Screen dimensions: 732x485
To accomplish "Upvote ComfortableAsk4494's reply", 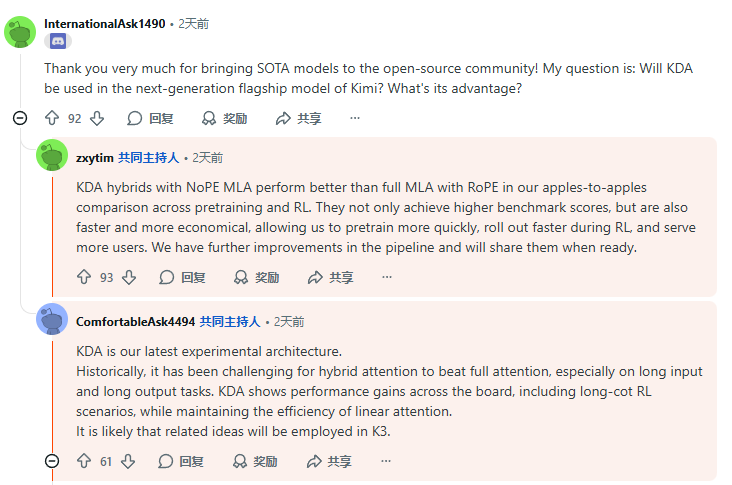I will (84, 461).
